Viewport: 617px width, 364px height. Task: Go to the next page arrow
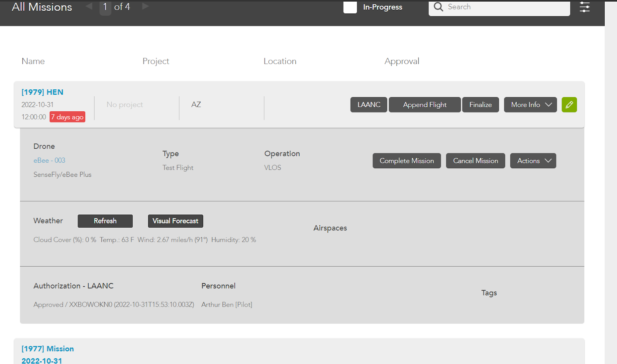point(145,6)
